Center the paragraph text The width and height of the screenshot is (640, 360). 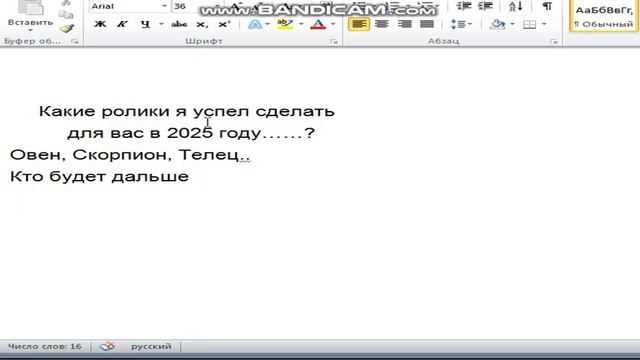point(381,24)
